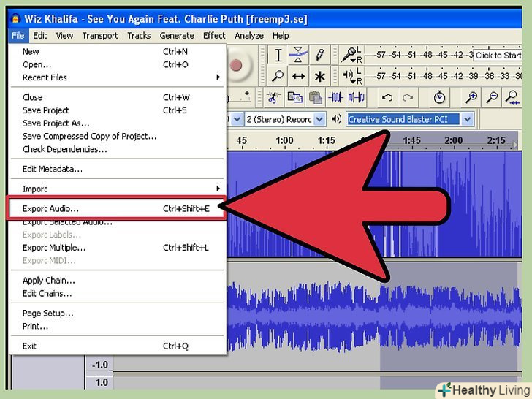The height and width of the screenshot is (399, 532).
Task: Click the Copy icon
Action: click(294, 97)
